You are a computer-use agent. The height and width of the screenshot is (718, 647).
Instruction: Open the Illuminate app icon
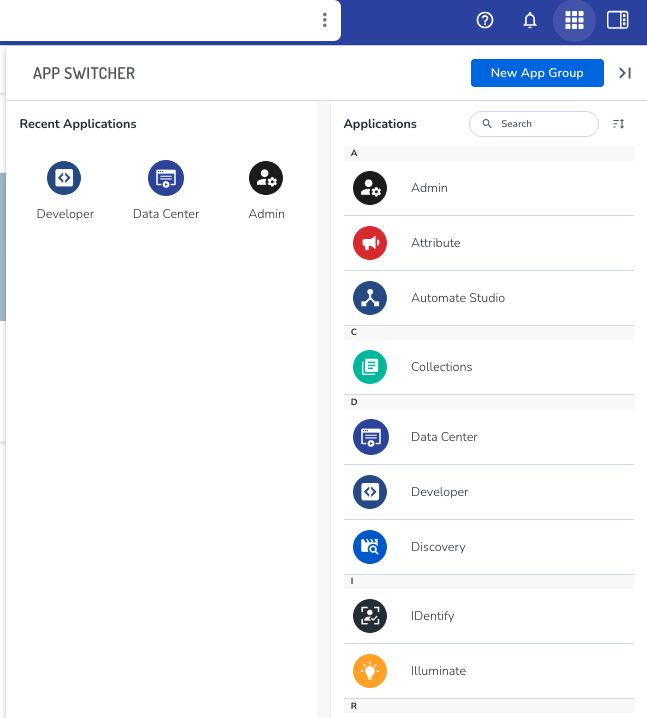click(370, 671)
